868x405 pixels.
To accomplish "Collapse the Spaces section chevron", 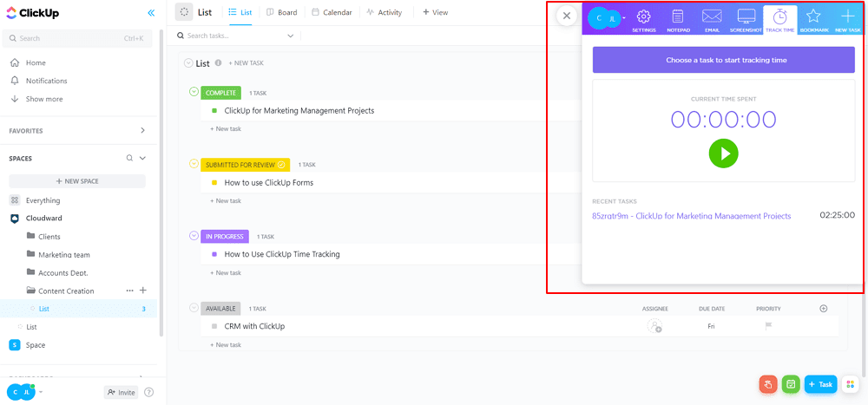I will (142, 158).
